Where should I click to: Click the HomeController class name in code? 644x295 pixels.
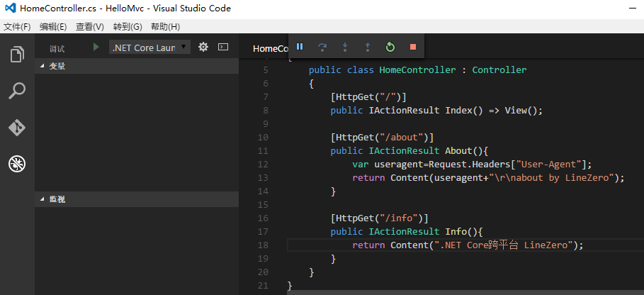[417, 69]
